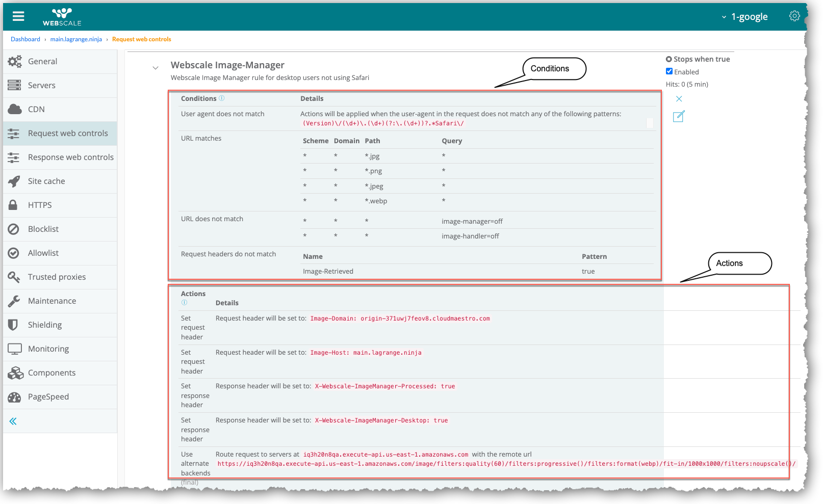
Task: Toggle the Enabled checkbox
Action: 669,71
